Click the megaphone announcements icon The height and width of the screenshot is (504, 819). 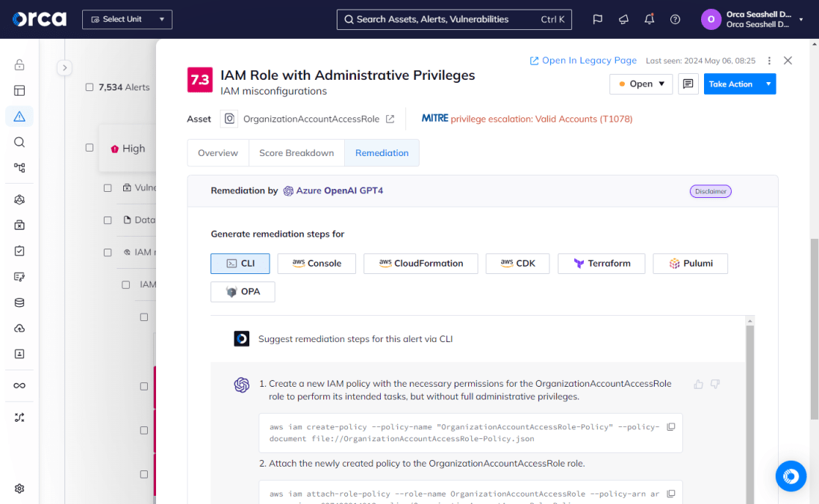(x=623, y=19)
